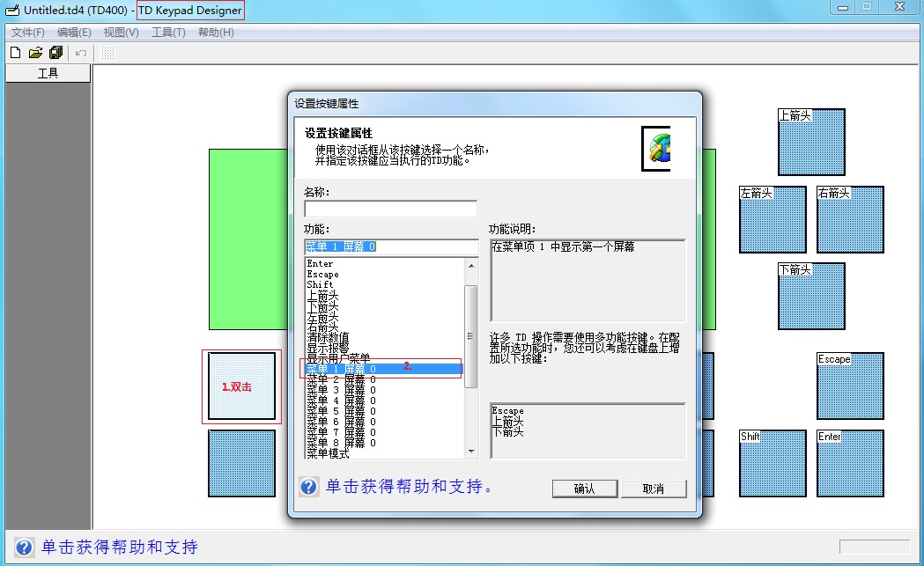Click the 单击获得帮助和支持 link in dialog

coord(410,487)
